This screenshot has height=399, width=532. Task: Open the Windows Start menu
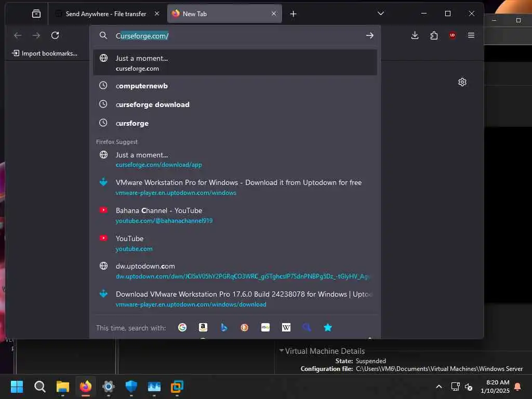[x=17, y=387]
